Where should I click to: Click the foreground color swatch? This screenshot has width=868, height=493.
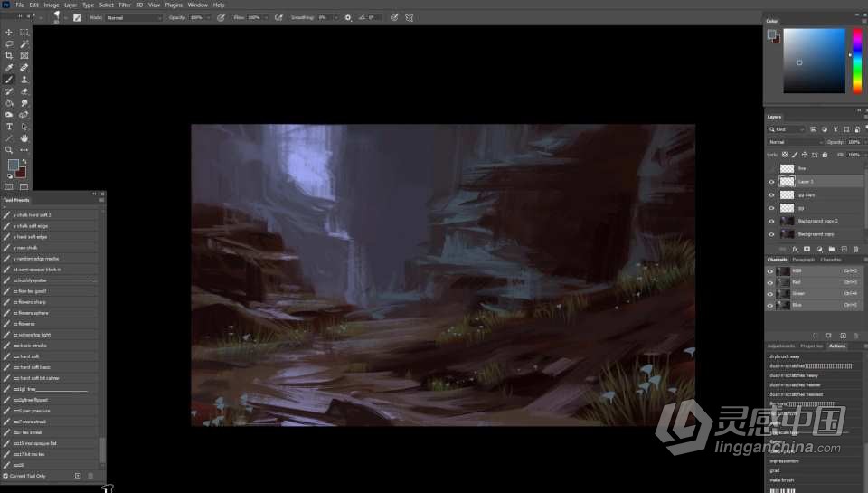(13, 165)
